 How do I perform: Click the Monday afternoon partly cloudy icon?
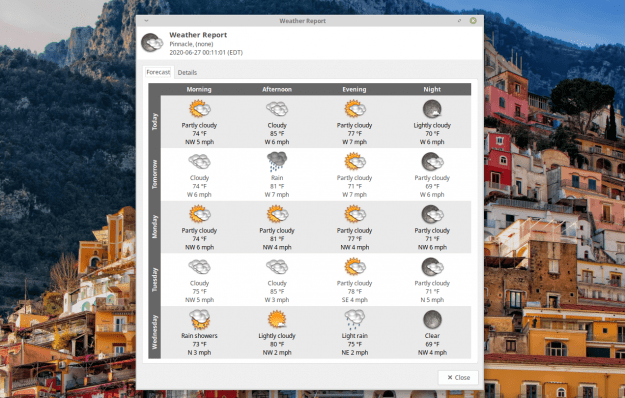pyautogui.click(x=277, y=214)
